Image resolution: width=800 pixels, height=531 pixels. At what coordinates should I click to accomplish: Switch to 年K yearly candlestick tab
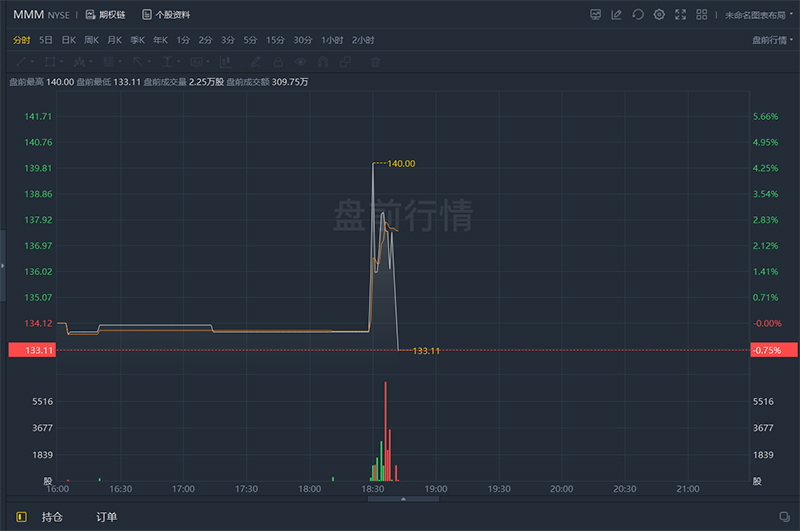pos(161,40)
